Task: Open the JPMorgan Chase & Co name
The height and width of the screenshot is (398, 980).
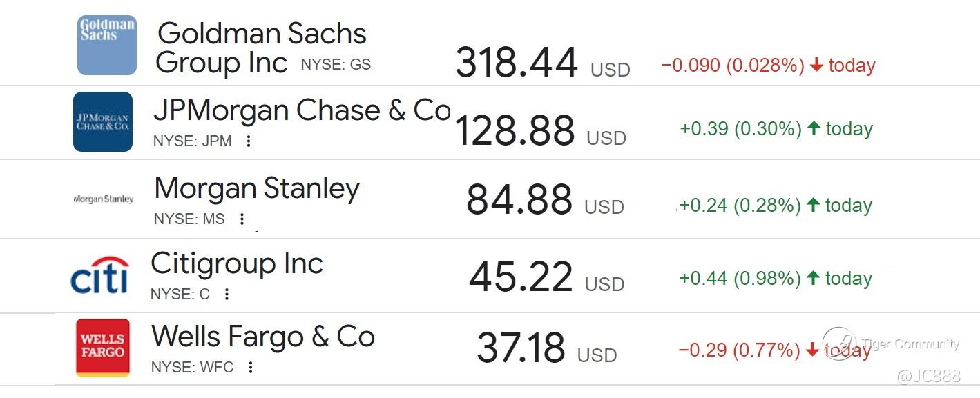Action: (302, 110)
